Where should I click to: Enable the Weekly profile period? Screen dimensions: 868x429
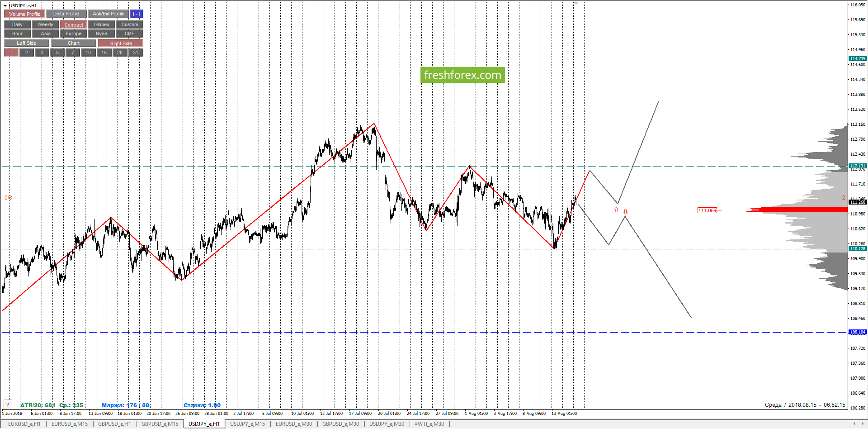point(45,25)
